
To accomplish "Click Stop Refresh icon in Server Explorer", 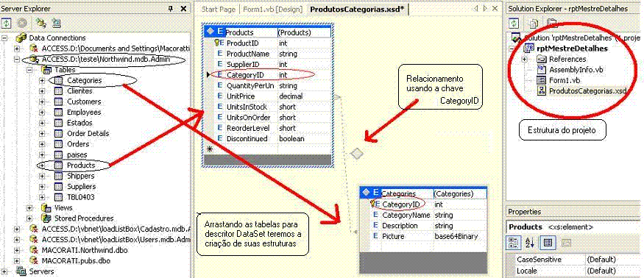I will 22,23.
